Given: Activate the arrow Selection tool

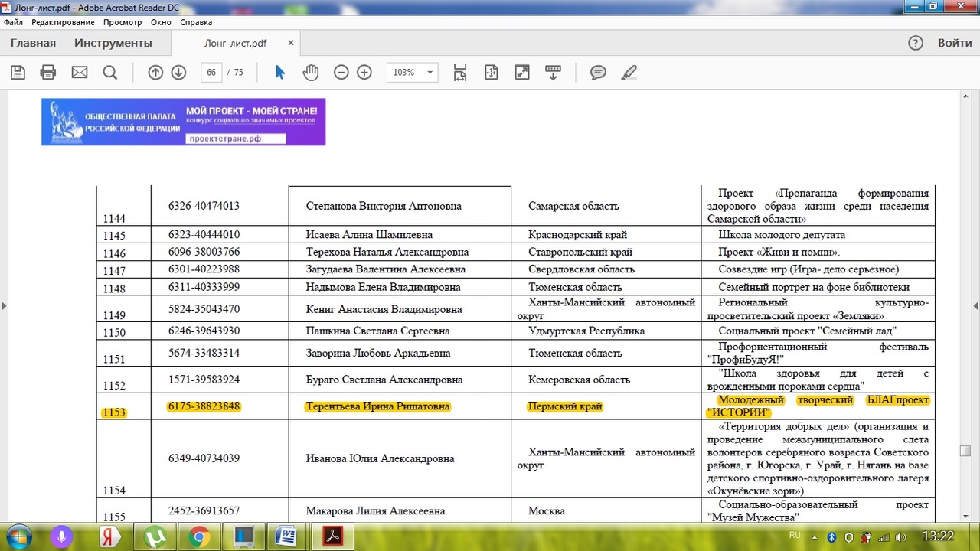Looking at the screenshot, I should pos(279,73).
